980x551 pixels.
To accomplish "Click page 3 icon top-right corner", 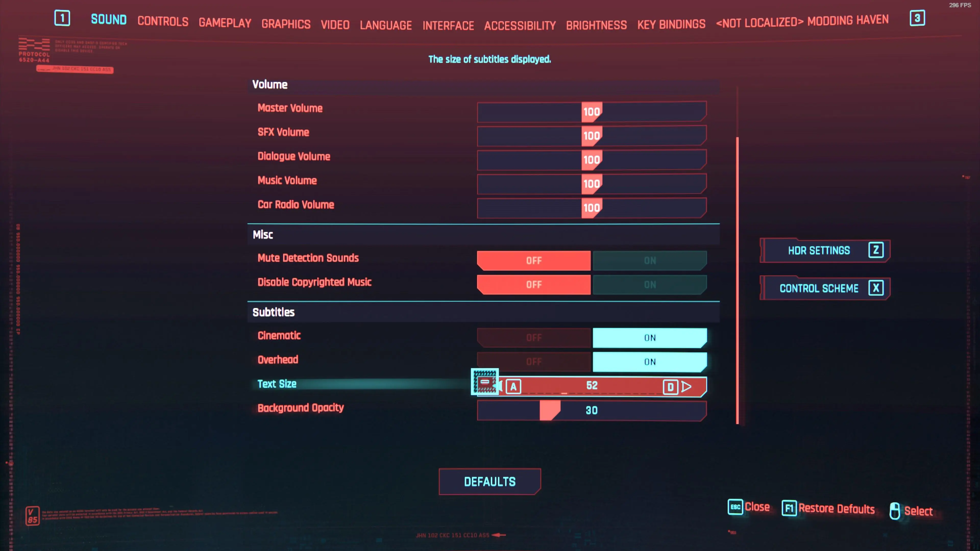I will (x=917, y=18).
